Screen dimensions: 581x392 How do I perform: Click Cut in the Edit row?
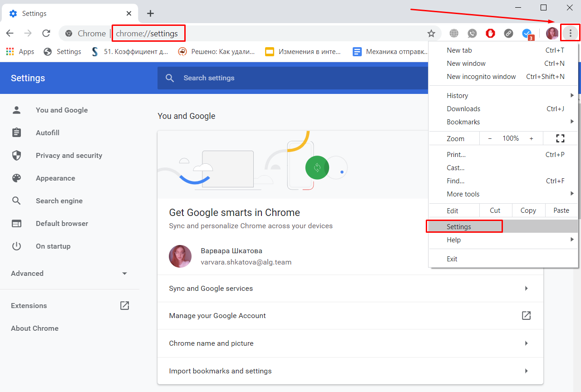(495, 211)
